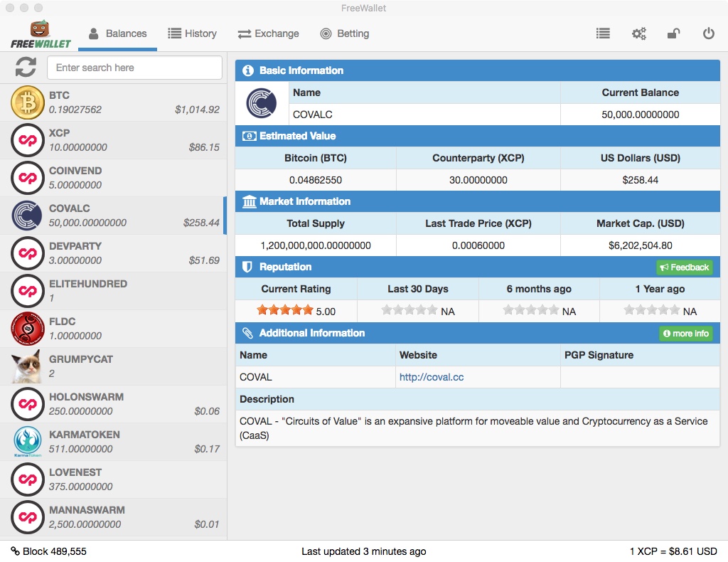Click the KARMATOKEN value $0.17
Image resolution: width=728 pixels, height=562 pixels.
point(207,449)
